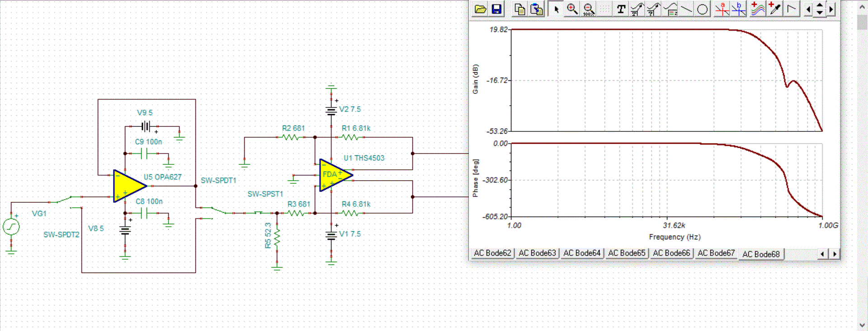Click the 31.62k frequency axis value

[674, 225]
